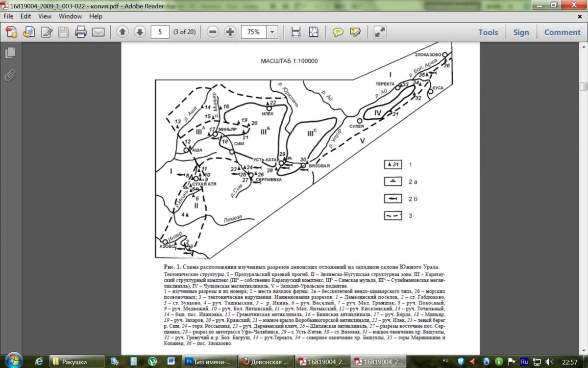Expand the zoom percentage dropdown

[272, 32]
